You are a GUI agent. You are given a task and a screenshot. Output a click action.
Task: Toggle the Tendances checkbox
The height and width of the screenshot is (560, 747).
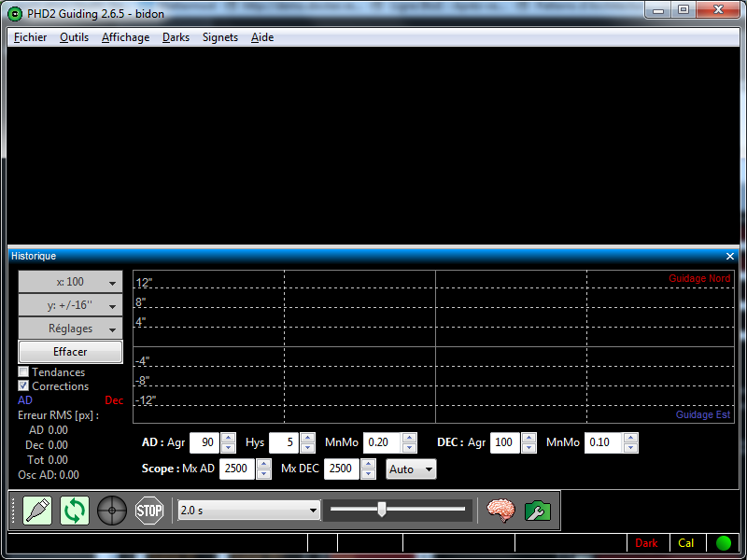23,371
